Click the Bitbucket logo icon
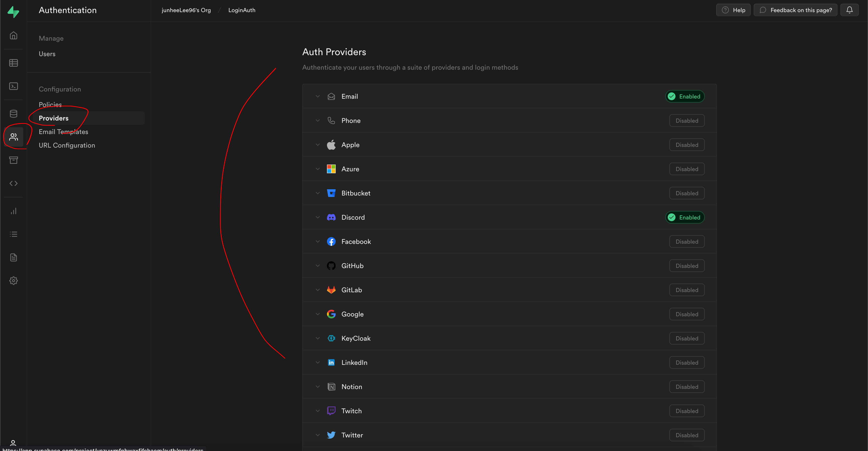 click(331, 193)
